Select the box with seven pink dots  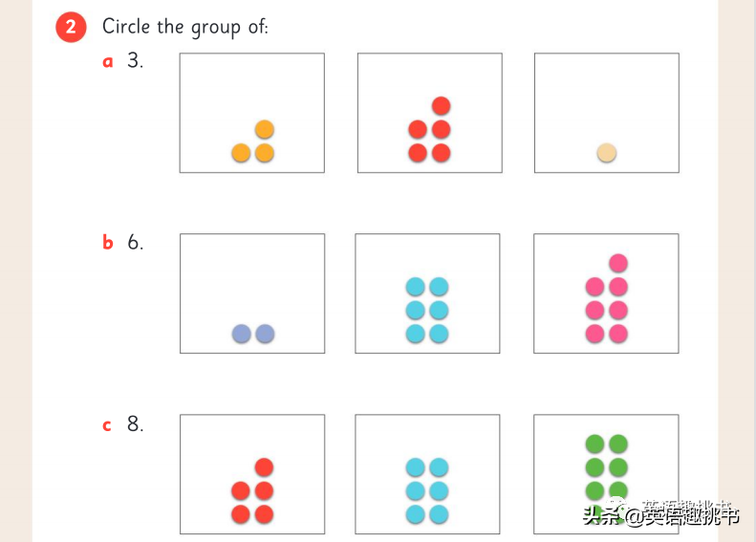pyautogui.click(x=606, y=293)
